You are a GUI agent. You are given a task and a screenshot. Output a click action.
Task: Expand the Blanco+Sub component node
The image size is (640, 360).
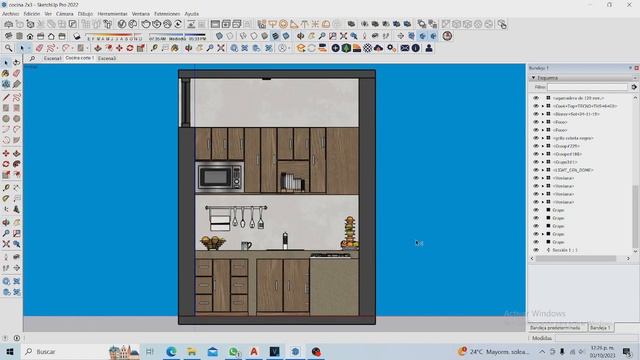point(543,114)
